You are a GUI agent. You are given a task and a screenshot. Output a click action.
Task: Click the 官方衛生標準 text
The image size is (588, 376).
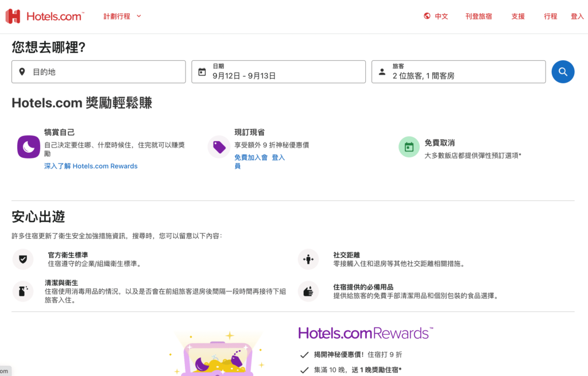tap(68, 255)
